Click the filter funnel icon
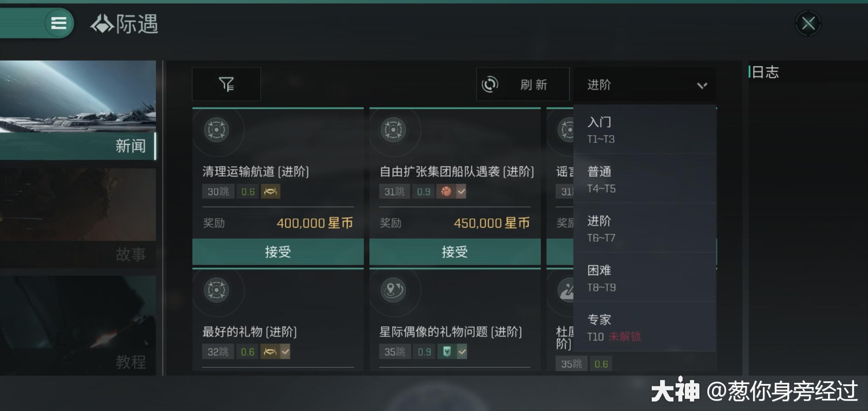The height and width of the screenshot is (411, 868). coord(227,84)
